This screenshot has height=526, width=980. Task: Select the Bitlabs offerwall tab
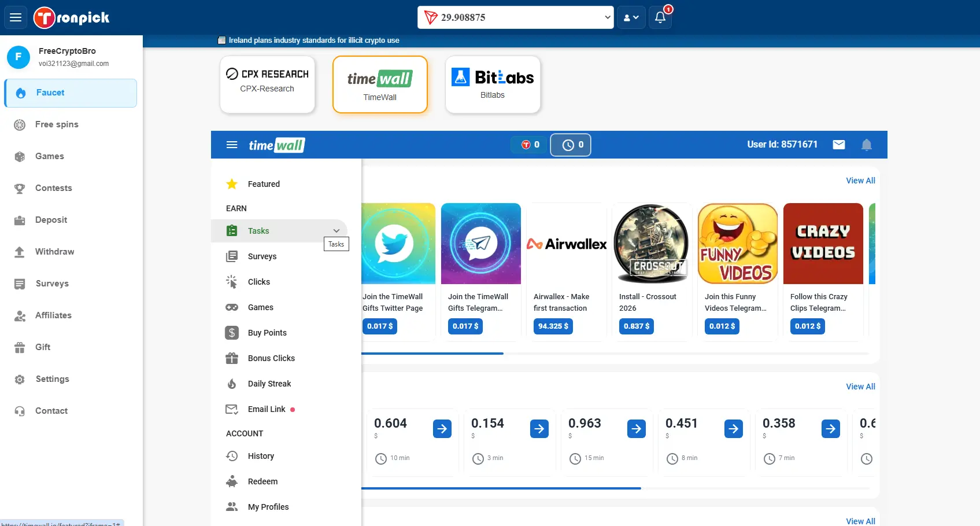pyautogui.click(x=493, y=84)
